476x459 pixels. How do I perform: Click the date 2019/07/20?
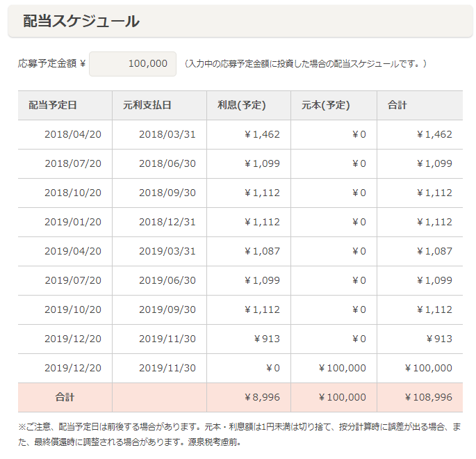[73, 280]
